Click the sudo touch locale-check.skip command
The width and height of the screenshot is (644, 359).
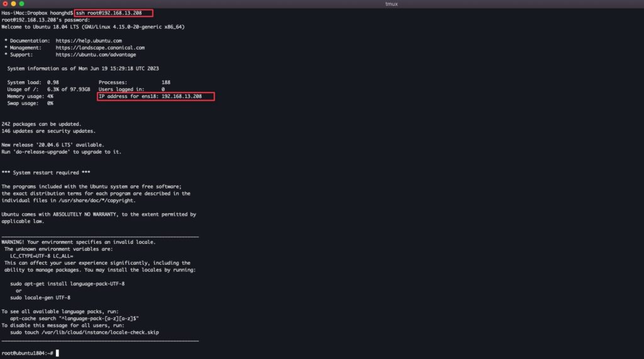(x=84, y=333)
